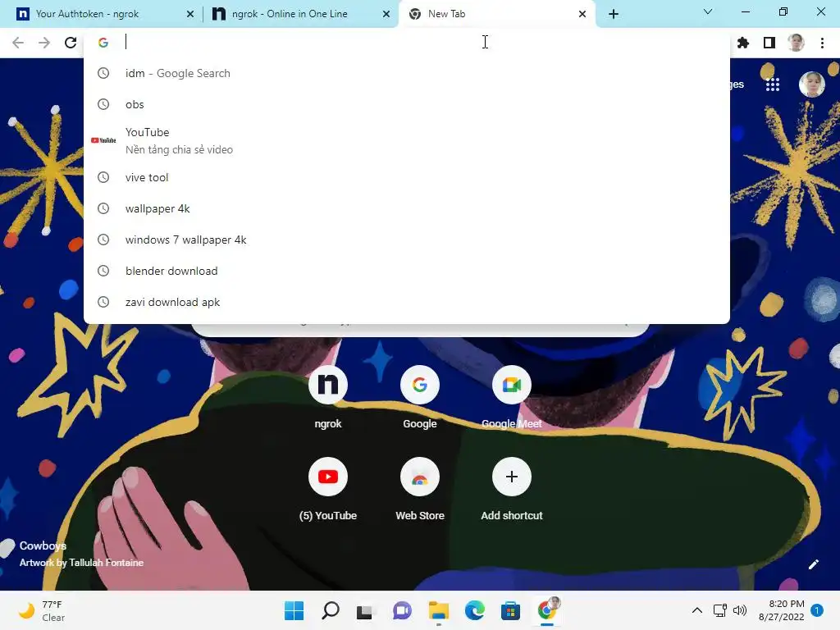
Task: Open notification badge in system tray
Action: pyautogui.click(x=817, y=610)
